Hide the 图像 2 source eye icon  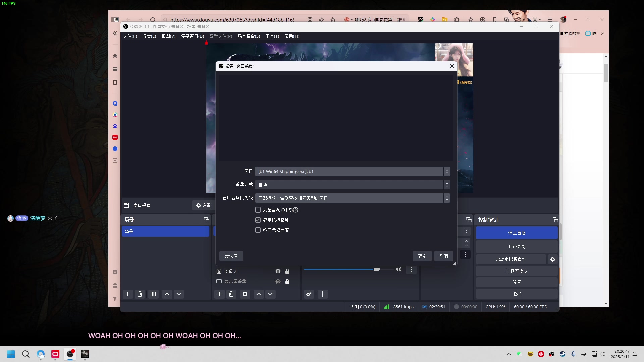click(x=278, y=271)
